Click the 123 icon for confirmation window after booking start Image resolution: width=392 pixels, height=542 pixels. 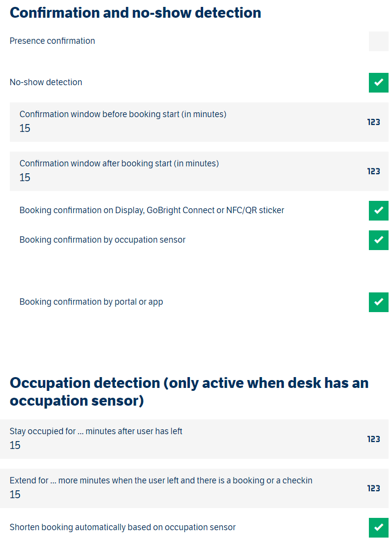pyautogui.click(x=374, y=171)
